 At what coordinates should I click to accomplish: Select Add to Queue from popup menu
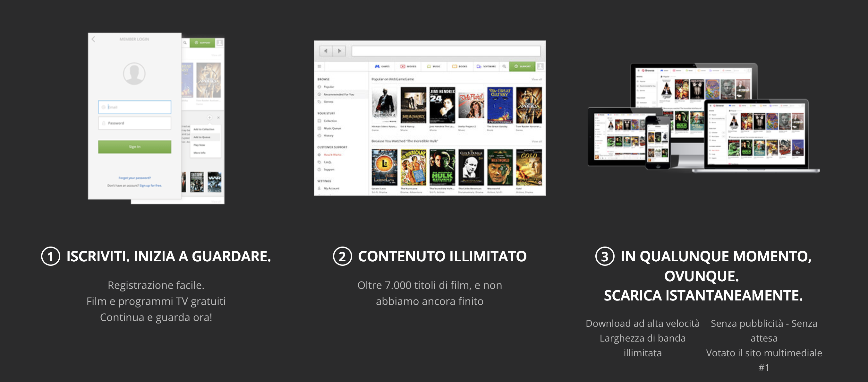202,137
